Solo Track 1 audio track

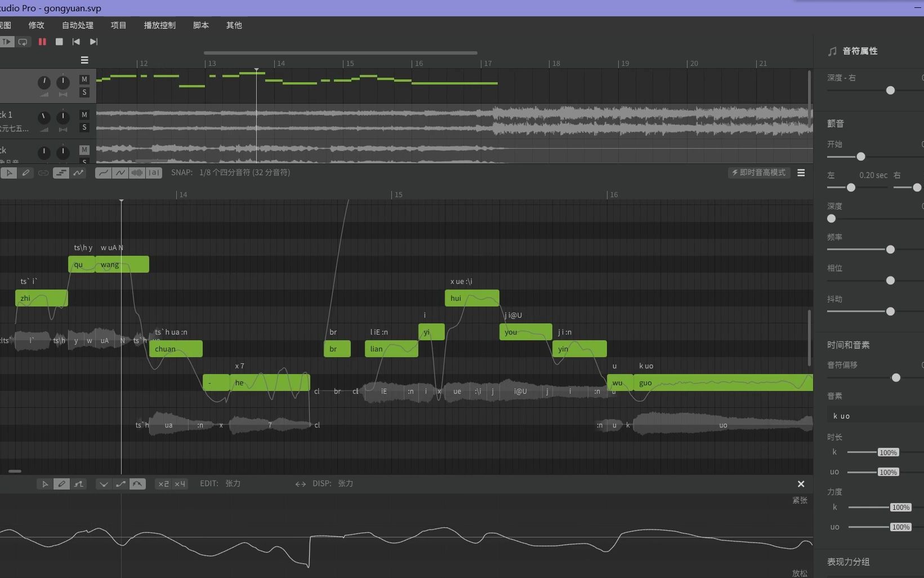(84, 127)
